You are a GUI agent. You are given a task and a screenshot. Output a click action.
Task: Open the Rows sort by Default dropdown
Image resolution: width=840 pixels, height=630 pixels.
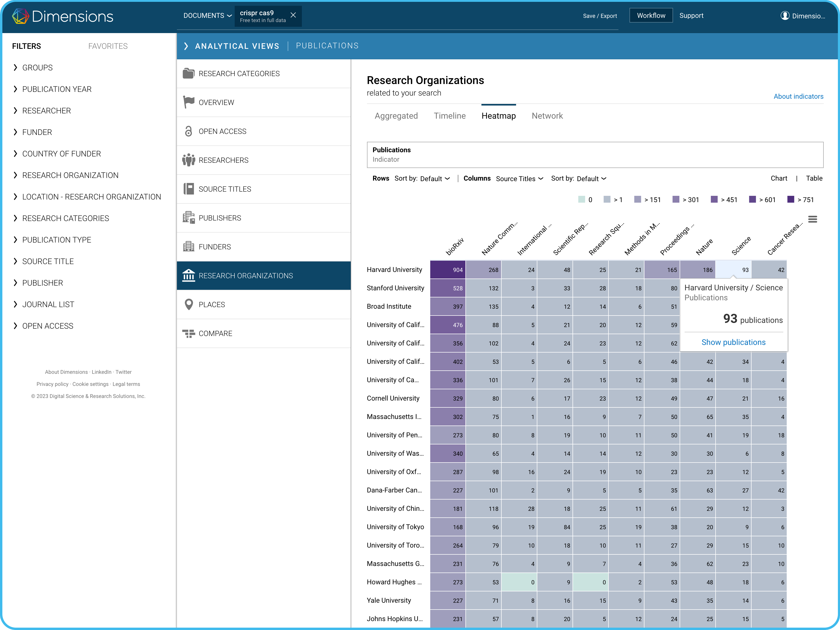(435, 178)
